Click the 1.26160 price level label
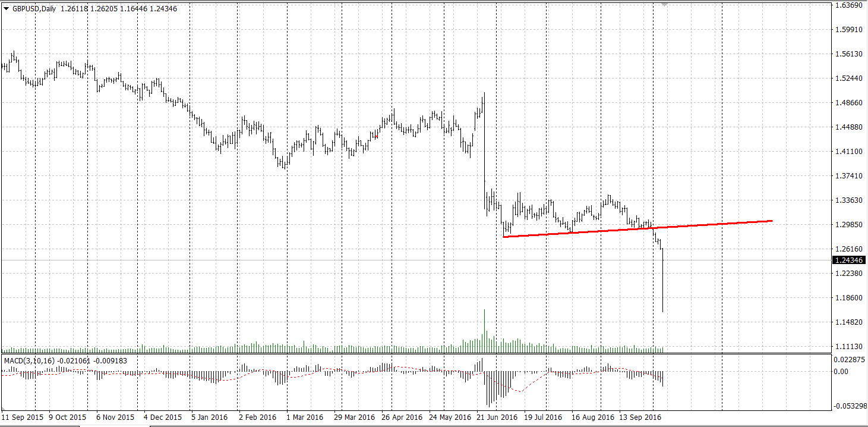This screenshot has height=427, width=868. pos(848,249)
